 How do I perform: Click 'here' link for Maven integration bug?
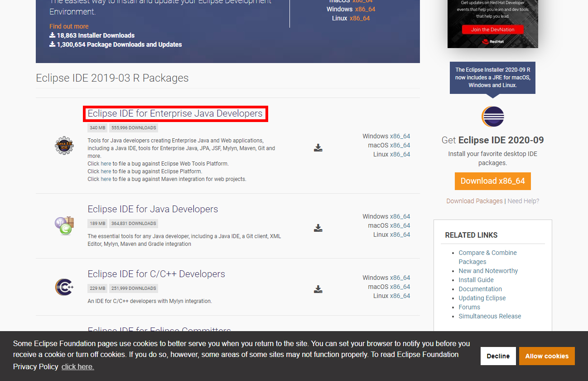[106, 179]
